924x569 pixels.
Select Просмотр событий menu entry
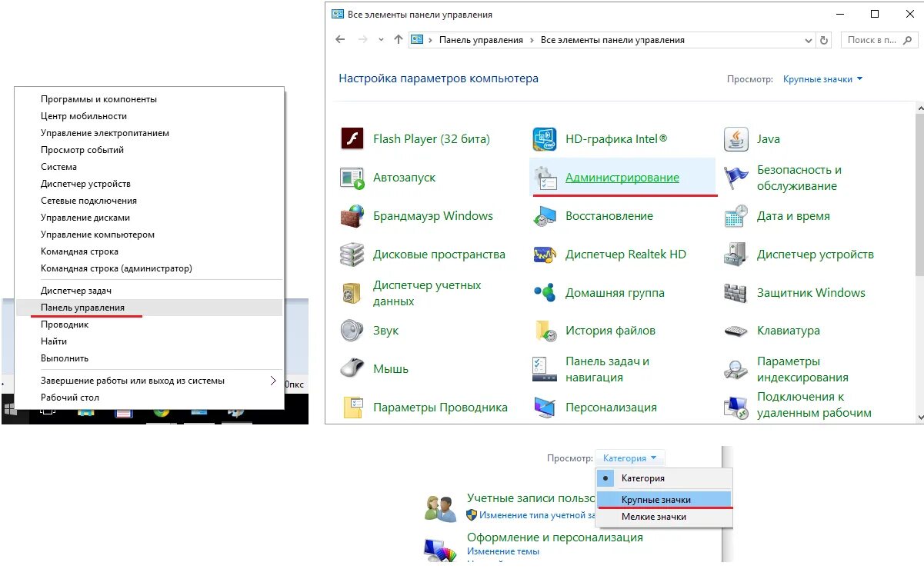150,150
